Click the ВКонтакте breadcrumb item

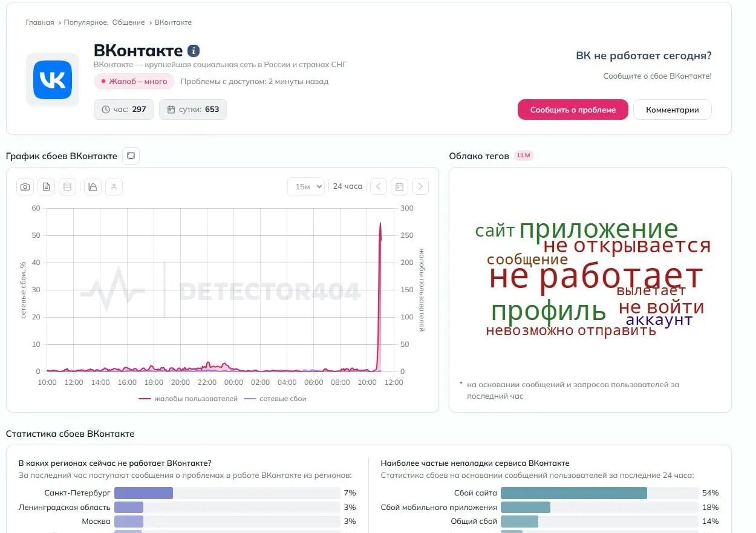(173, 22)
